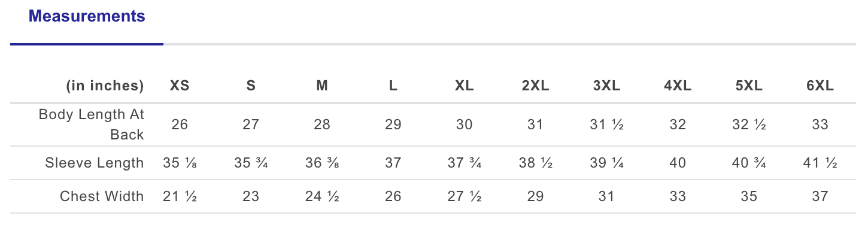Click the Chest Width row label
868x228 pixels.
(102, 196)
